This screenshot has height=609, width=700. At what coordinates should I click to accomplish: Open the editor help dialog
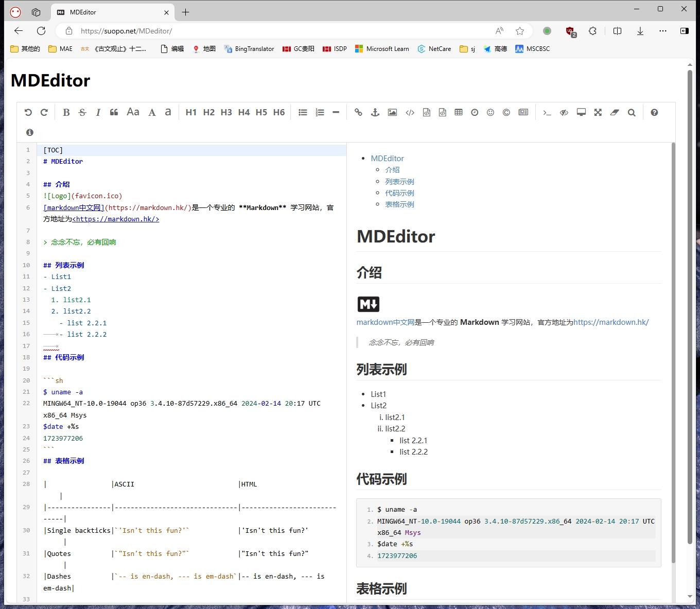(x=654, y=112)
